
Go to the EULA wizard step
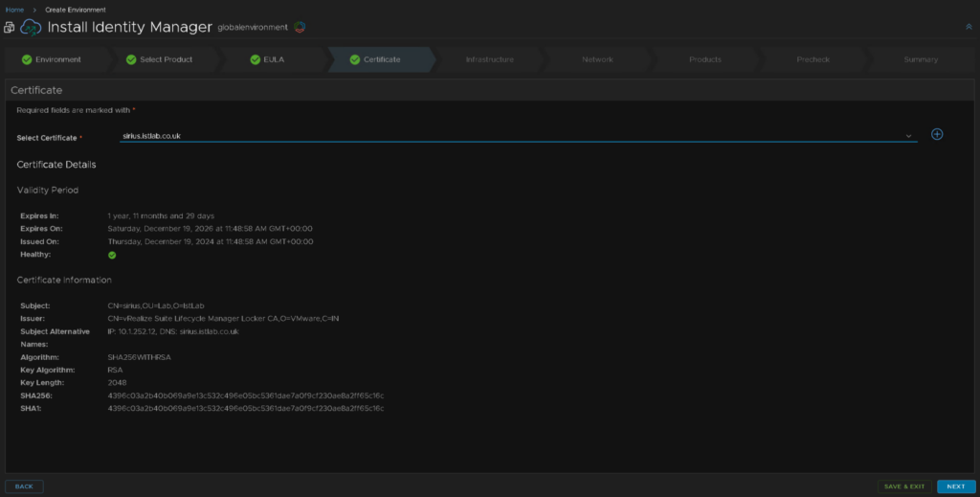point(273,59)
